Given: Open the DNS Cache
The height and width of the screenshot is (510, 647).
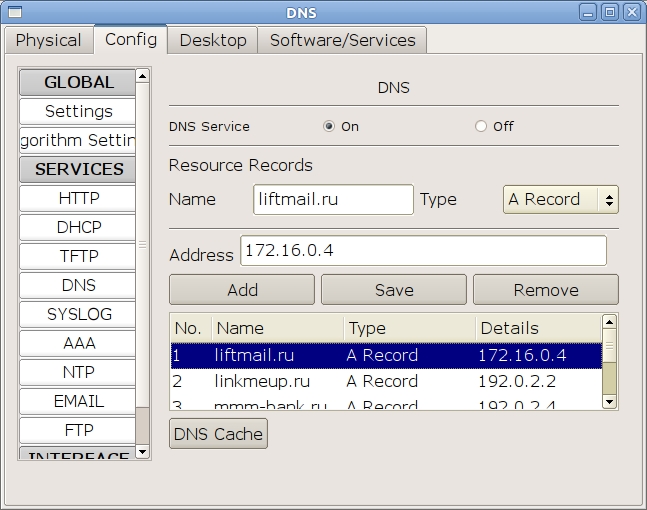Looking at the screenshot, I should (218, 434).
